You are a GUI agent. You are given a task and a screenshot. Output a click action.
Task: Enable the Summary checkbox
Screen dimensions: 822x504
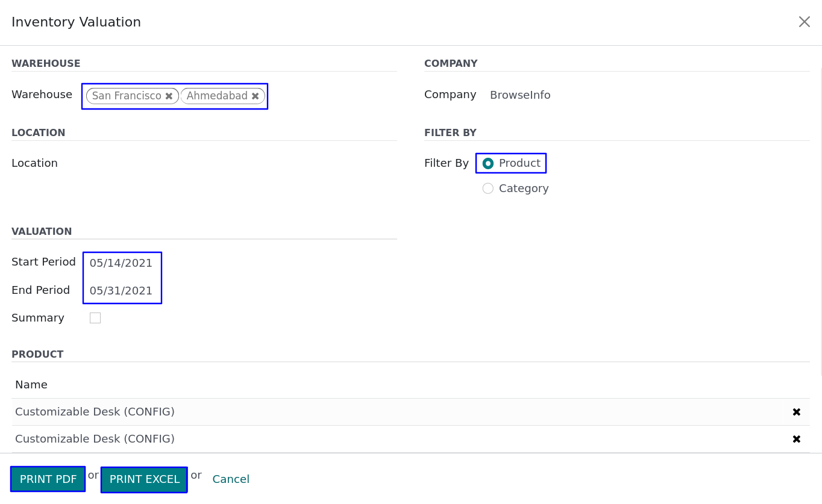[95, 318]
